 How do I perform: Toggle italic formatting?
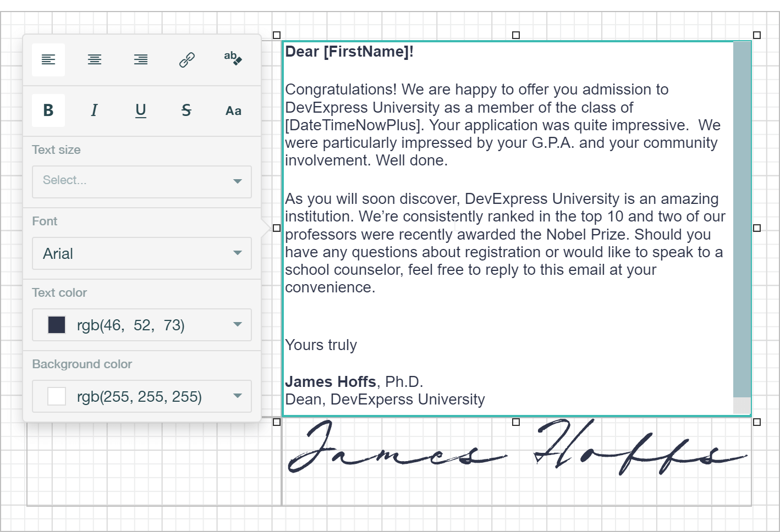(94, 110)
